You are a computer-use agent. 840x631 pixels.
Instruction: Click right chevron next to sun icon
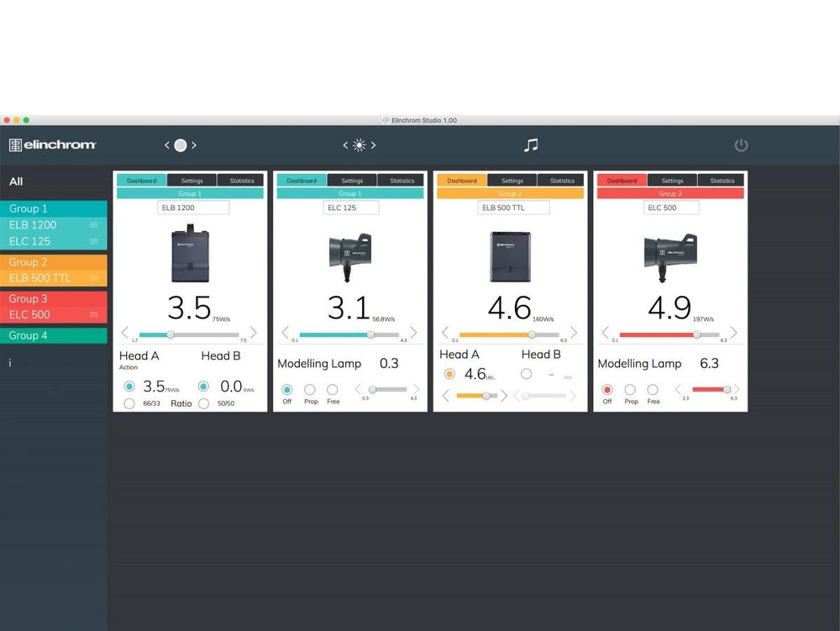[374, 145]
